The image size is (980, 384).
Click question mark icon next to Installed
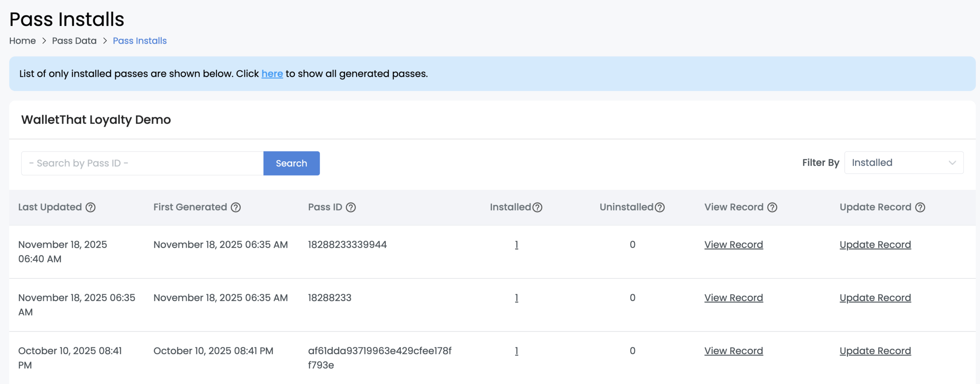click(x=537, y=207)
